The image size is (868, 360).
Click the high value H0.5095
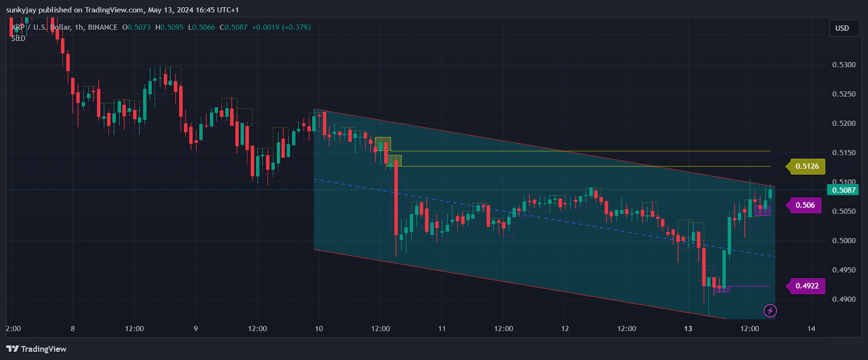pyautogui.click(x=169, y=27)
